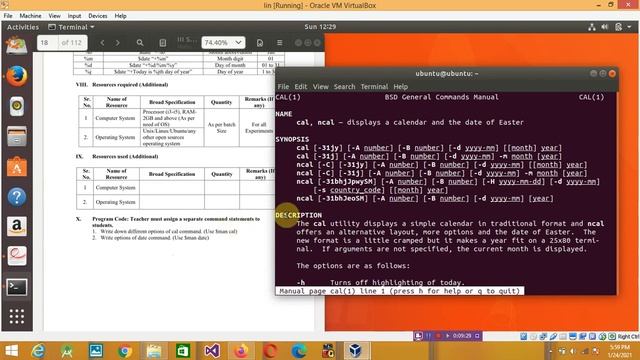
Task: Open the Help question-mark dock icon
Action: click(x=17, y=197)
